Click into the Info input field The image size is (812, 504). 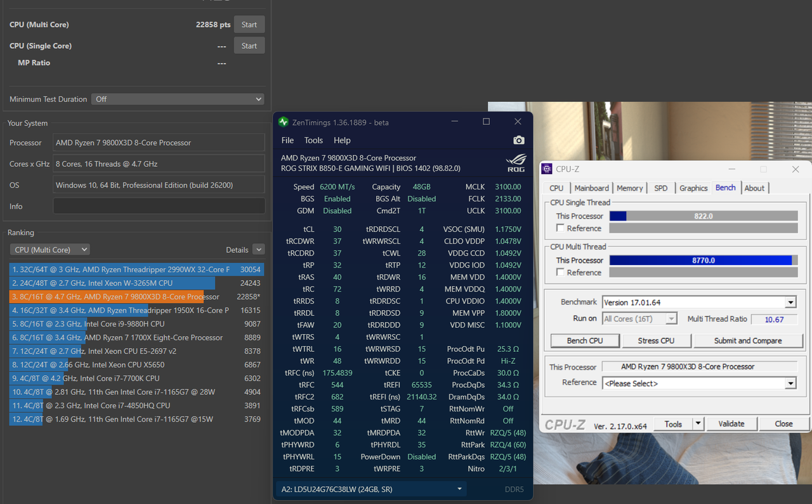coord(159,206)
